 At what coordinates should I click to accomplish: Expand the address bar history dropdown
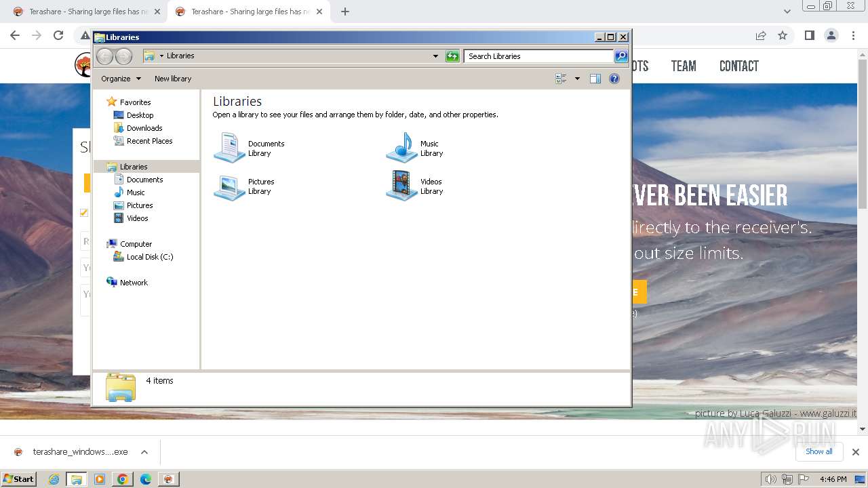[x=435, y=56]
